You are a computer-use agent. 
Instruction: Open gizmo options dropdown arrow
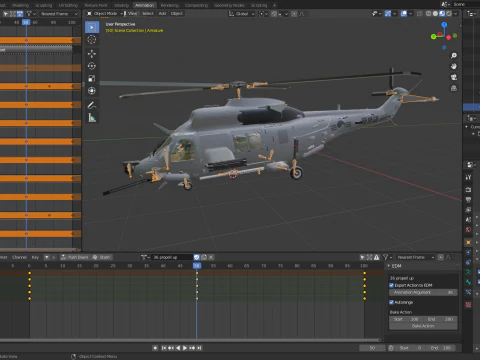pos(395,14)
